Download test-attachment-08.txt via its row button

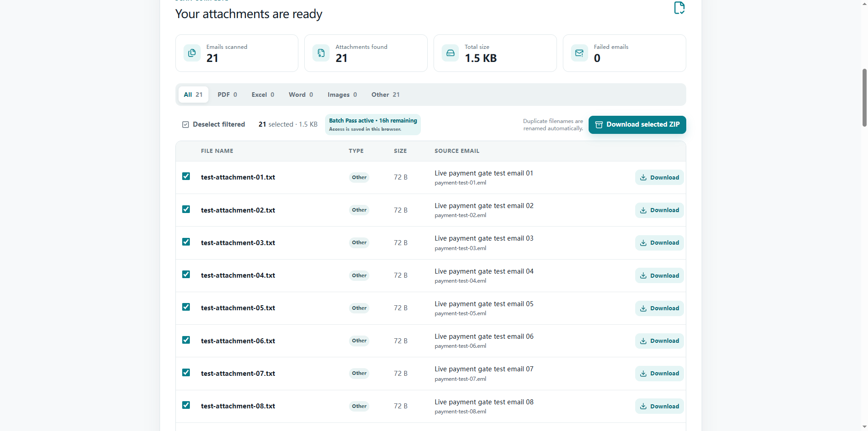659,406
